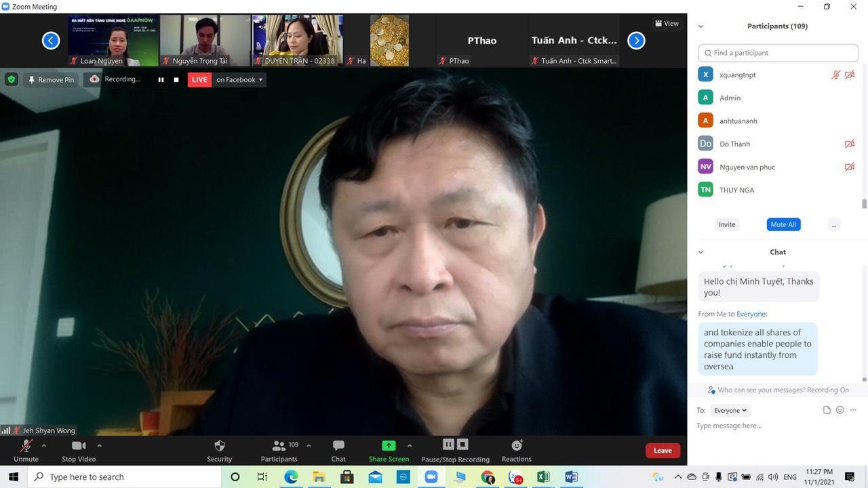Image resolution: width=868 pixels, height=488 pixels.
Task: Open the Chat bubble icon in toolbar
Action: (x=338, y=445)
